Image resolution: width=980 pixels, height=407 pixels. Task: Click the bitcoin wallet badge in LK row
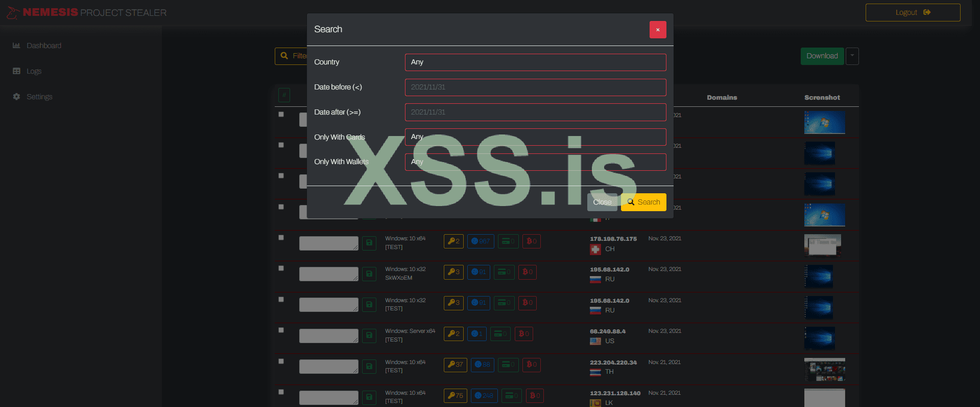(535, 396)
